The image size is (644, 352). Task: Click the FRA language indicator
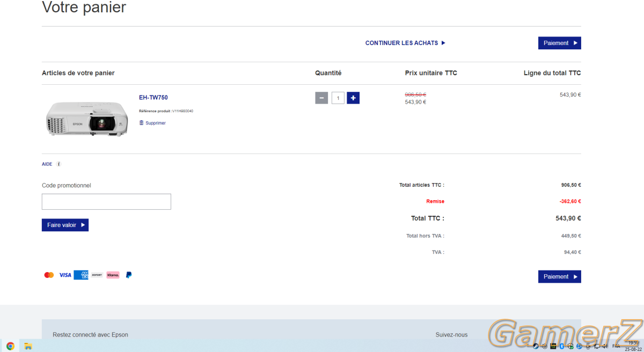click(x=616, y=346)
